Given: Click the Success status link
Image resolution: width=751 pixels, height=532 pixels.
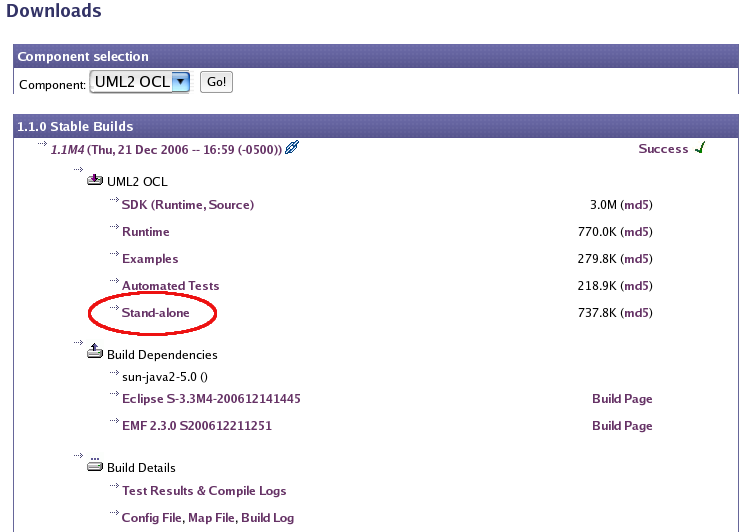Looking at the screenshot, I should click(x=663, y=149).
